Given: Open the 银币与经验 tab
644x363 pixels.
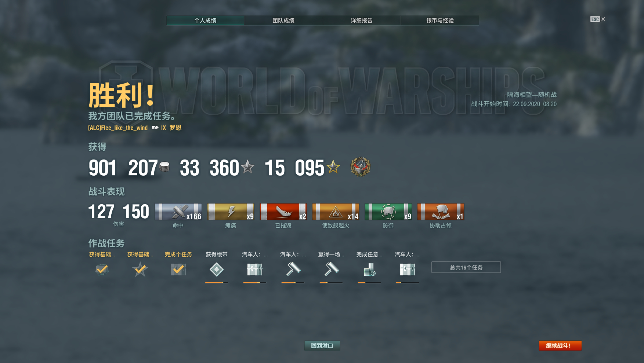Looking at the screenshot, I should 440,20.
